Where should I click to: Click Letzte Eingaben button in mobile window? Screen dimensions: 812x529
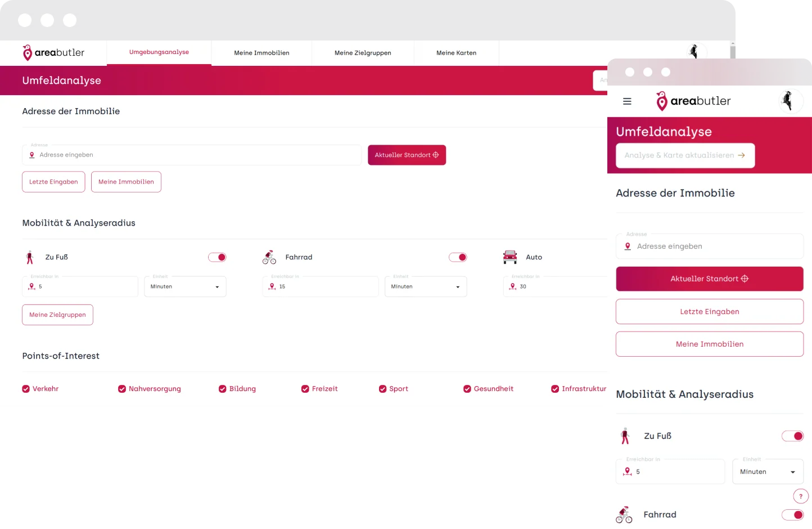pyautogui.click(x=710, y=311)
